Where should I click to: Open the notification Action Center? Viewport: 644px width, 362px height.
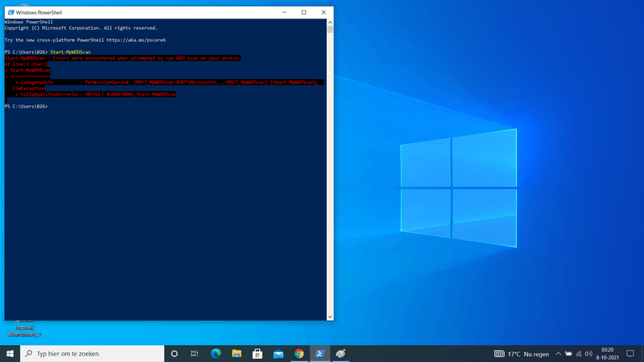pos(632,353)
